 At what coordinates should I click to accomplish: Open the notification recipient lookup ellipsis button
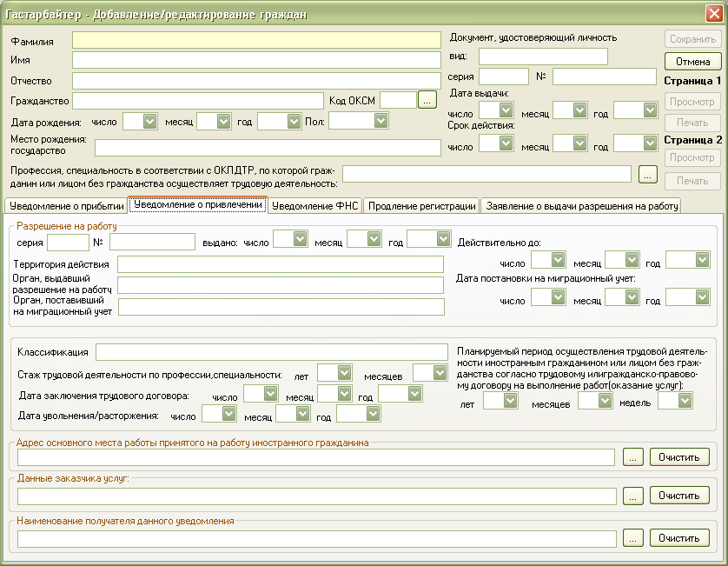click(632, 538)
